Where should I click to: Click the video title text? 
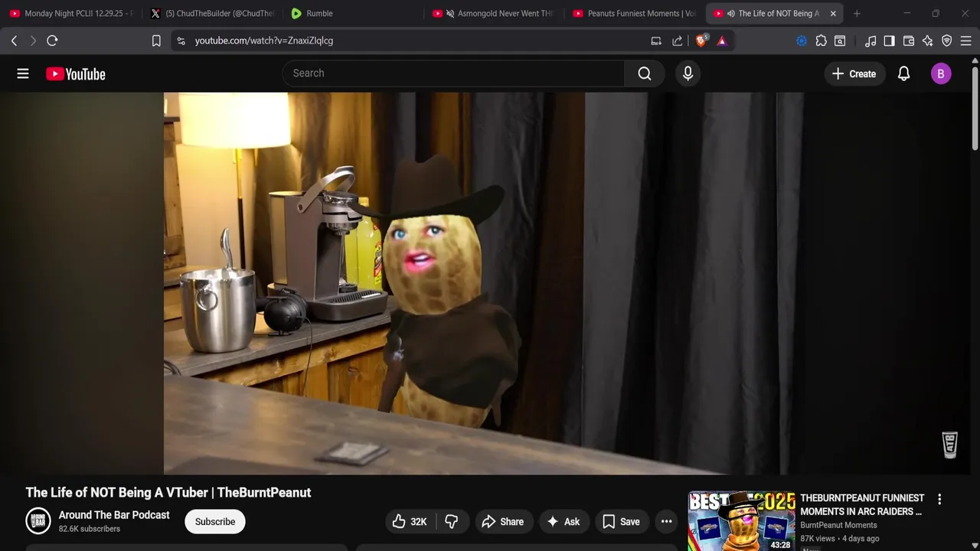tap(168, 492)
